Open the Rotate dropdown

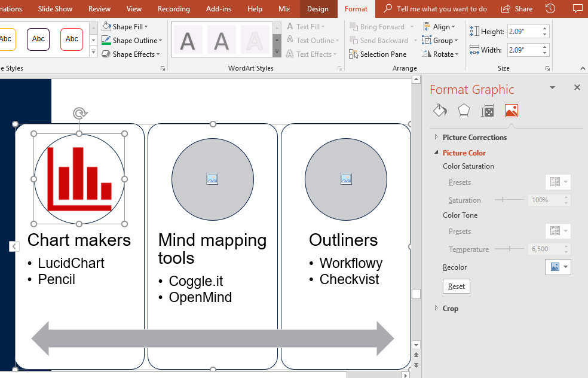tap(440, 54)
